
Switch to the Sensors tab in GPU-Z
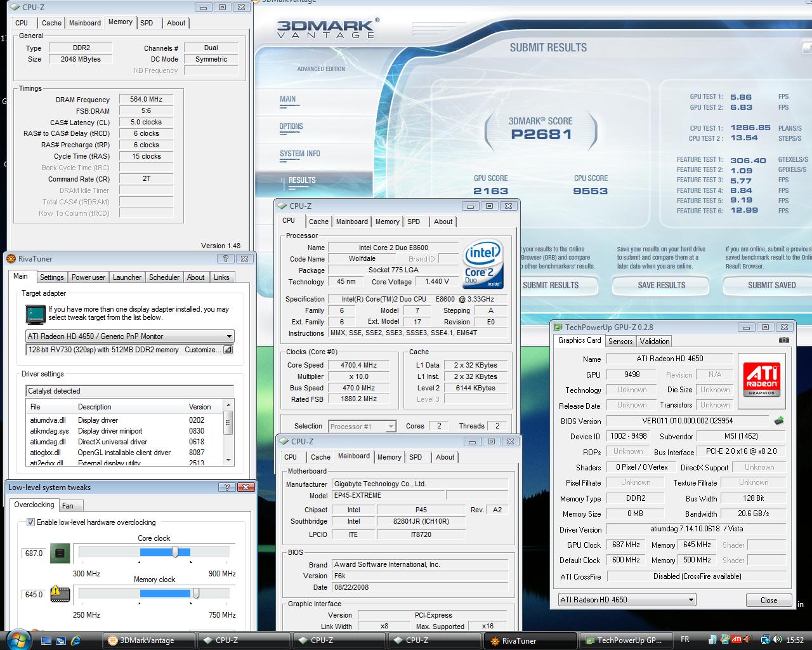pyautogui.click(x=620, y=341)
